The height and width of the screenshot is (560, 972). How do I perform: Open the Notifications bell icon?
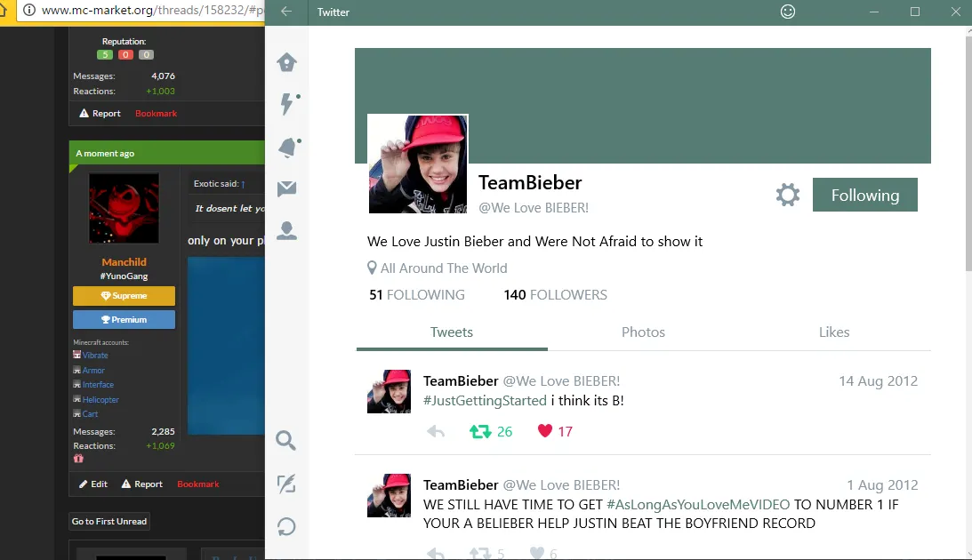point(288,148)
